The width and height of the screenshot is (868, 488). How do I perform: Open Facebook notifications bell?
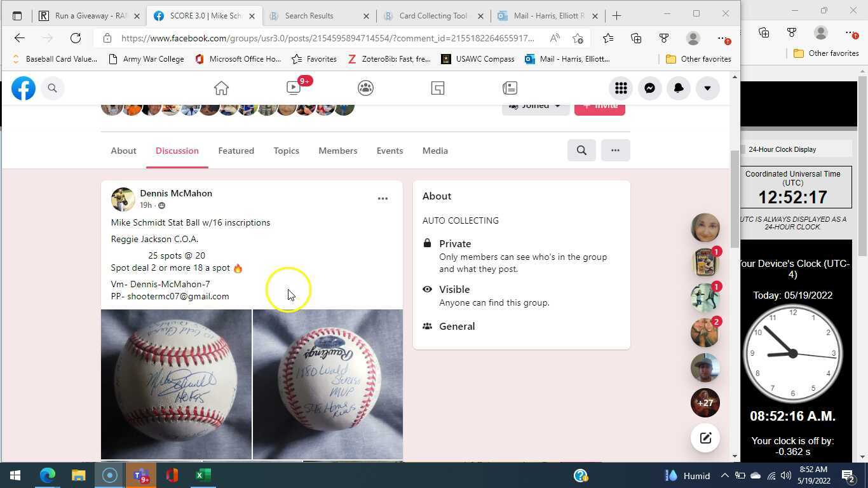pos(678,88)
